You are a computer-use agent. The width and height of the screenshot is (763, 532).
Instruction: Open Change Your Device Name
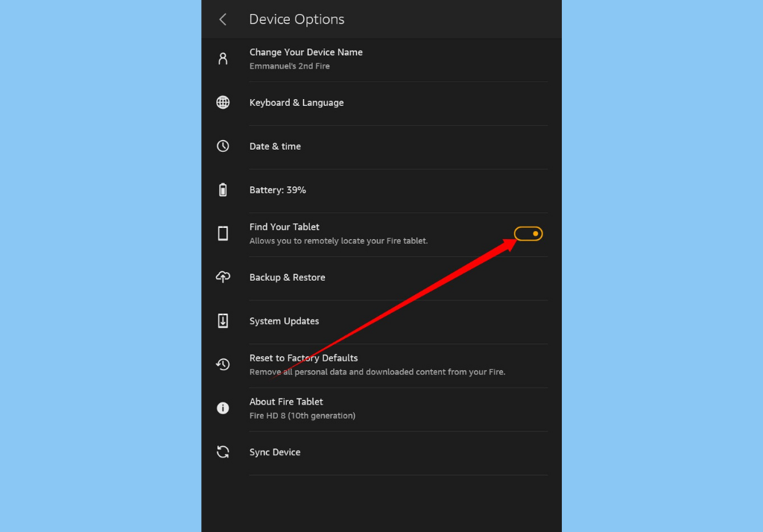pyautogui.click(x=381, y=59)
